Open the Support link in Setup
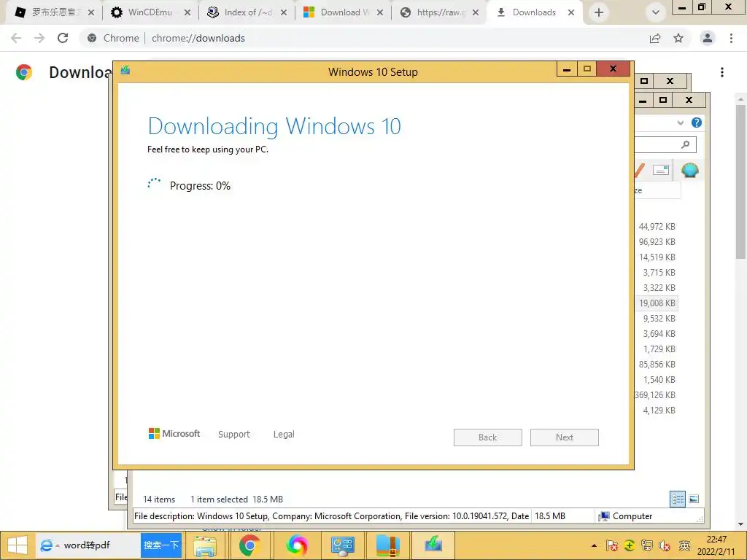Screen dimensions: 747x560 point(234,434)
